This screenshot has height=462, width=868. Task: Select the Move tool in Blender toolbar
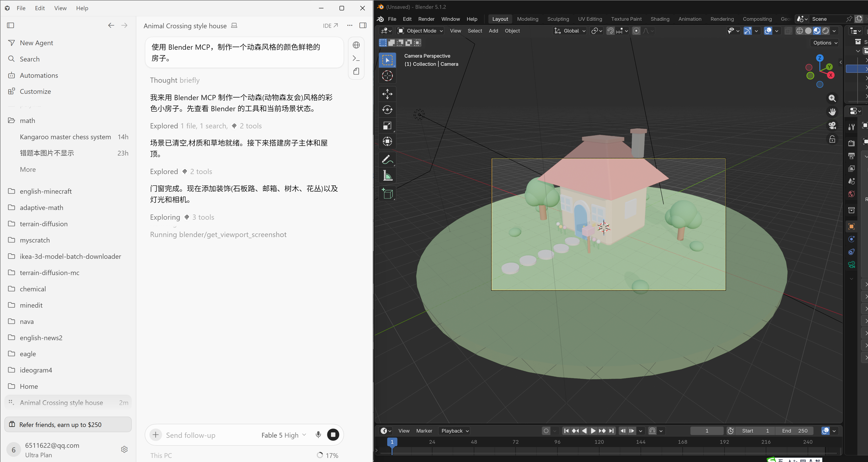click(x=387, y=94)
